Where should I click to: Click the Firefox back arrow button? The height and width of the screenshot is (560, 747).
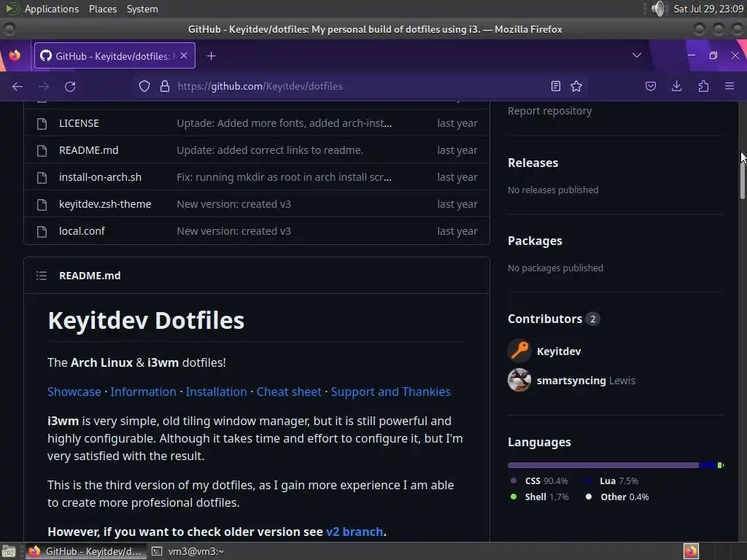(18, 86)
